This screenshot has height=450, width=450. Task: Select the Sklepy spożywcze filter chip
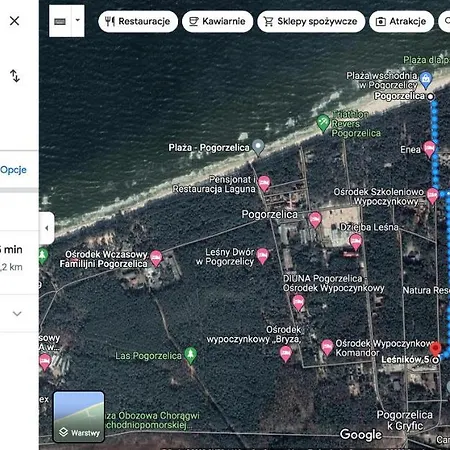(x=311, y=22)
